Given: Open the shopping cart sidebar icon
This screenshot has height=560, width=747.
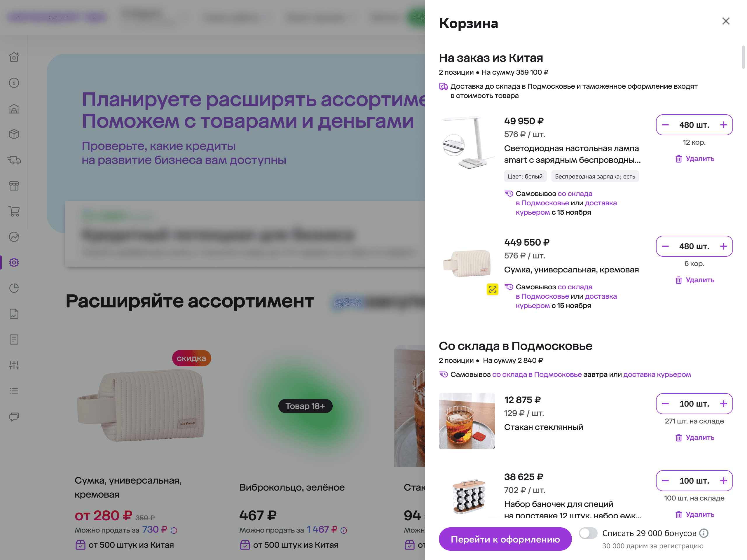Looking at the screenshot, I should [x=14, y=211].
